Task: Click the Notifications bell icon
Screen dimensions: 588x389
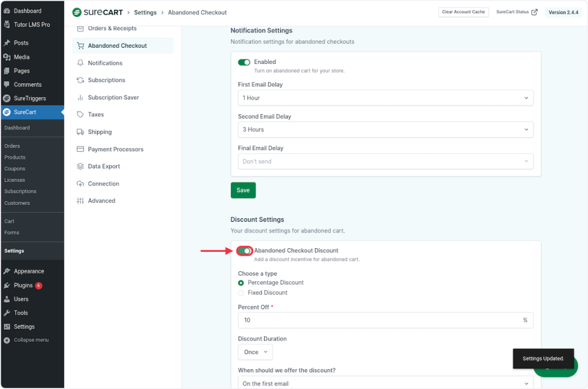Action: point(80,63)
